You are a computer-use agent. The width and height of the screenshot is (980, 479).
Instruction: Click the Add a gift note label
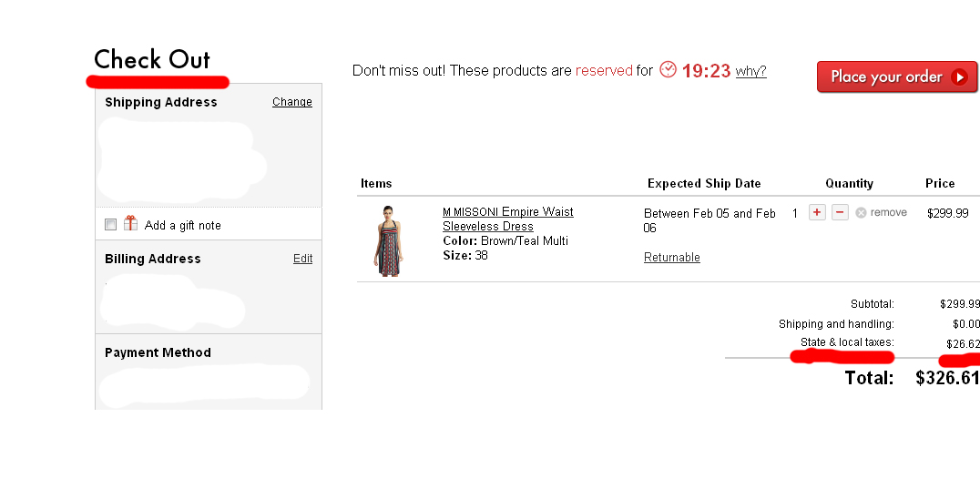182,226
